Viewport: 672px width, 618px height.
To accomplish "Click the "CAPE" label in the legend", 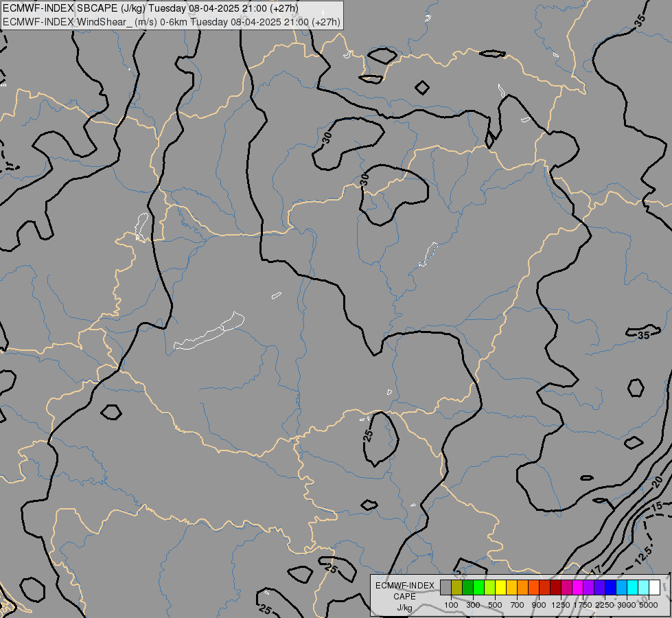I will click(x=404, y=597).
